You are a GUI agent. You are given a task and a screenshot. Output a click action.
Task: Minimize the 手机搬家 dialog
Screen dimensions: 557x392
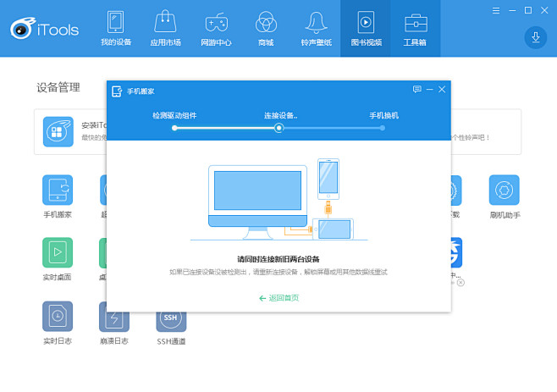429,89
